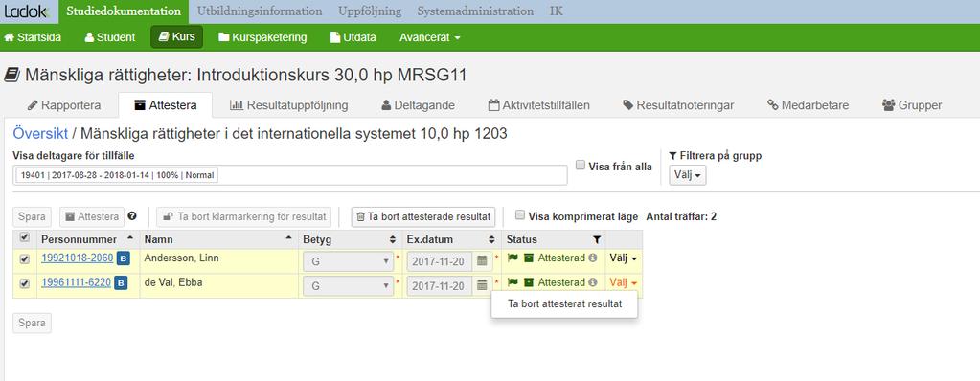Select Ta bort attesterat resultat menu item
980x381 pixels.
click(x=564, y=304)
